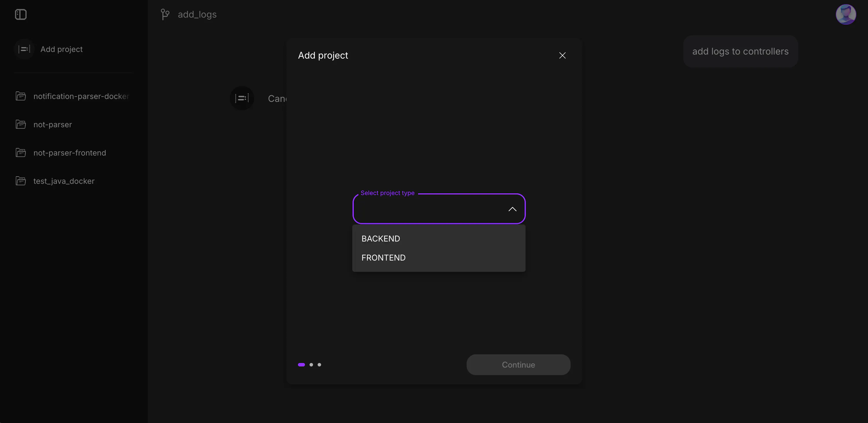
Task: Open the user avatar profile
Action: (846, 14)
